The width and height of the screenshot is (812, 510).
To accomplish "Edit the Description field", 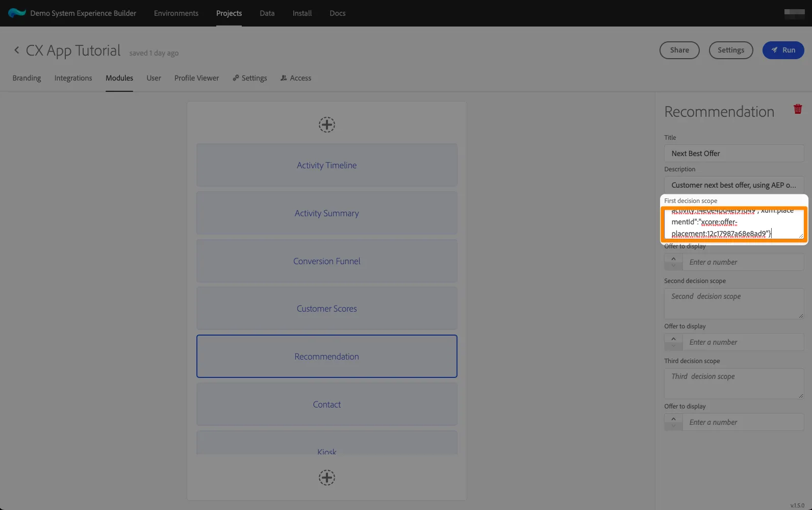I will click(734, 185).
